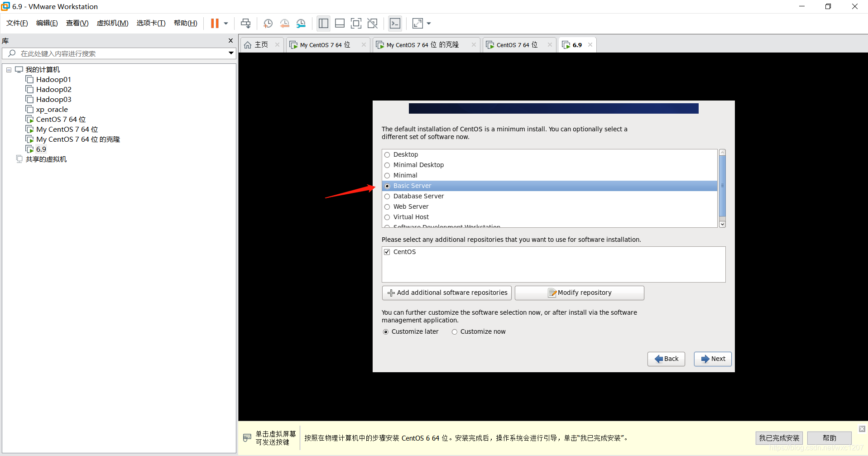Enter full screen mode icon

(x=356, y=24)
